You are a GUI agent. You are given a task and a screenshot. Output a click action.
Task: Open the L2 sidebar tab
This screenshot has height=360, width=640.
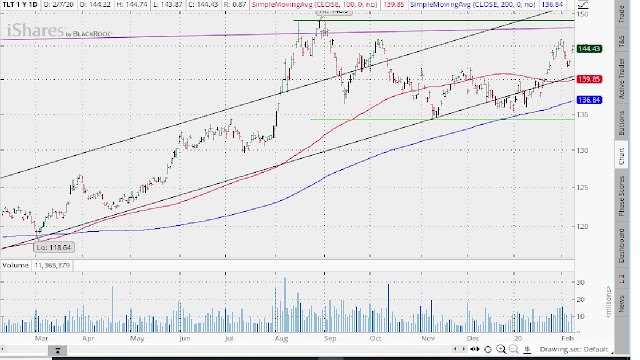(x=622, y=279)
